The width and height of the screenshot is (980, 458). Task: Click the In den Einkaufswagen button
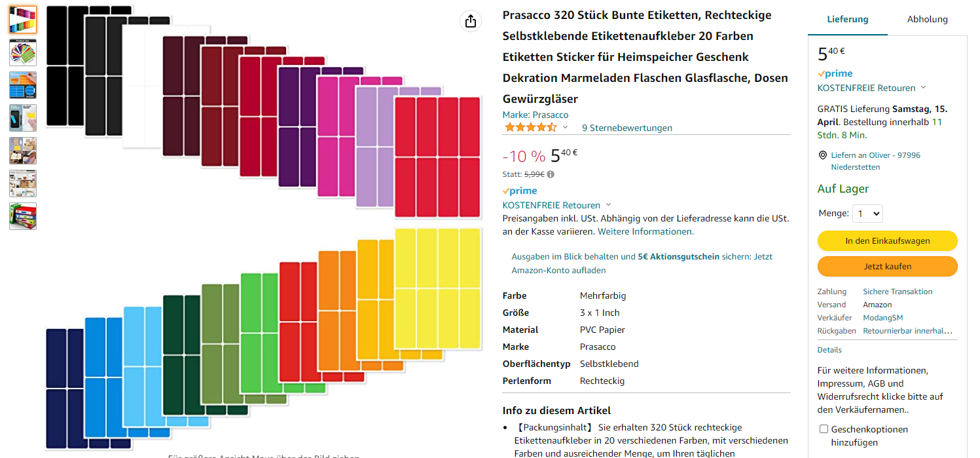(x=887, y=240)
